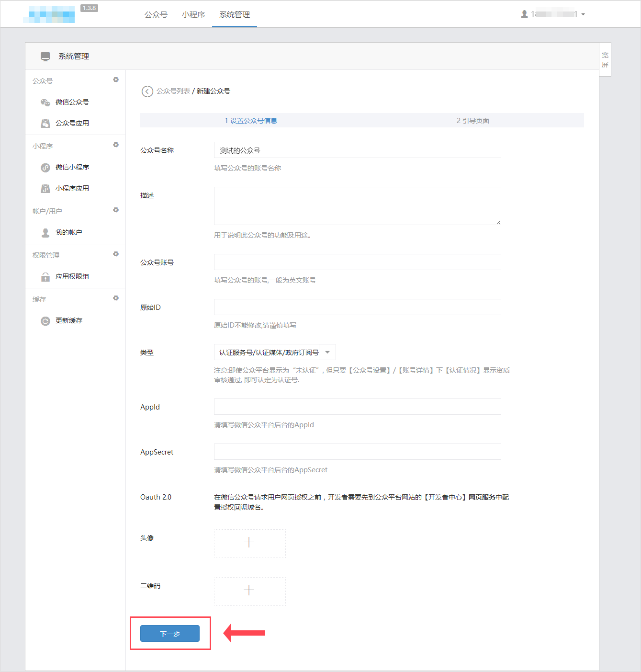The image size is (641, 672).
Task: Switch to 公众号 top navigation tab
Action: [156, 15]
